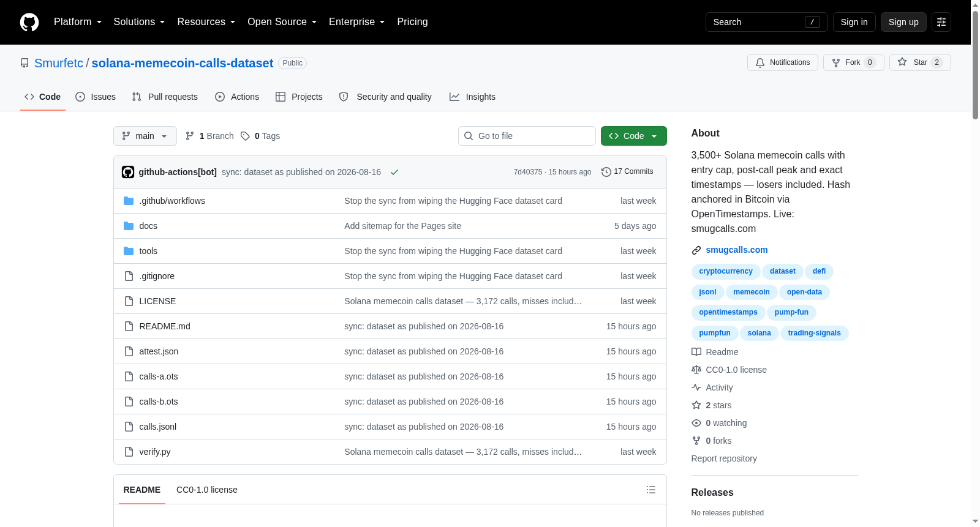Click the Releases heading link

pos(712,493)
